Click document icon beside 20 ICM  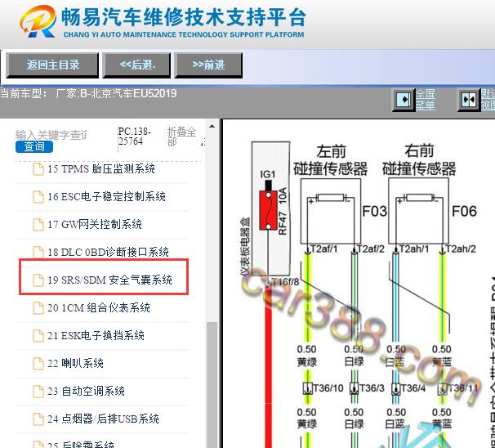tap(38, 308)
